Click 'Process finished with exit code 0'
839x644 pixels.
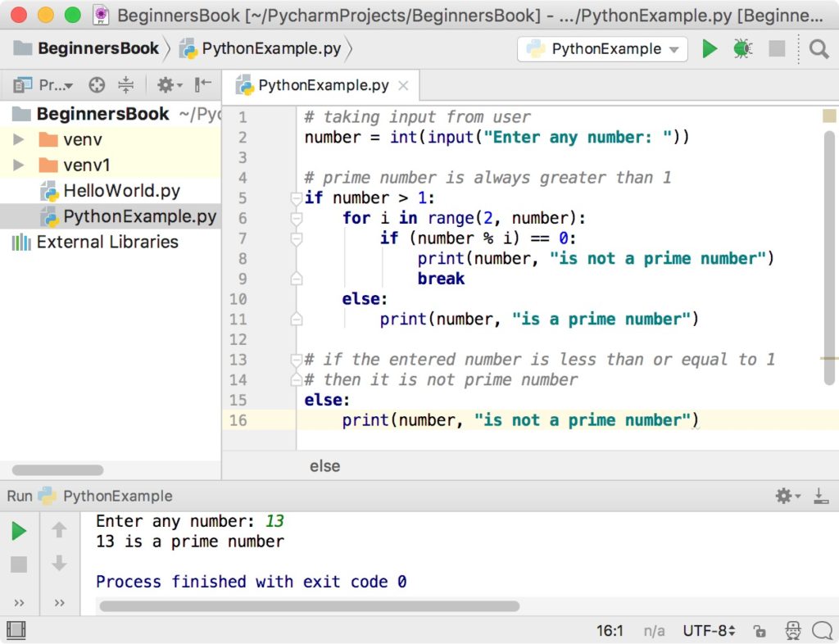click(251, 582)
